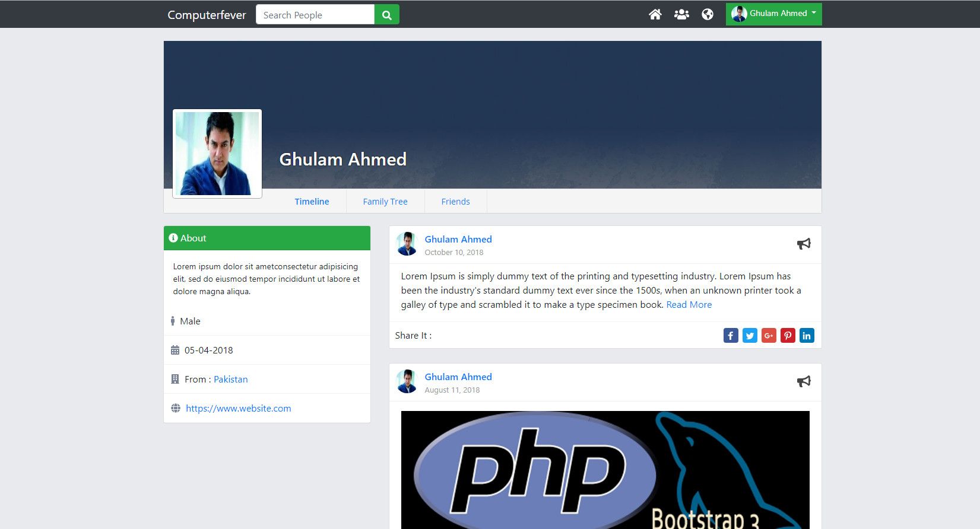Share first post on LinkedIn
980x529 pixels.
[807, 336]
